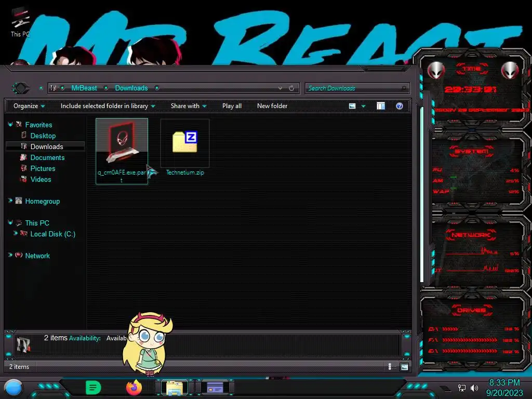The width and height of the screenshot is (532, 399).
Task: Open This PC desktop icon
Action: click(x=20, y=22)
